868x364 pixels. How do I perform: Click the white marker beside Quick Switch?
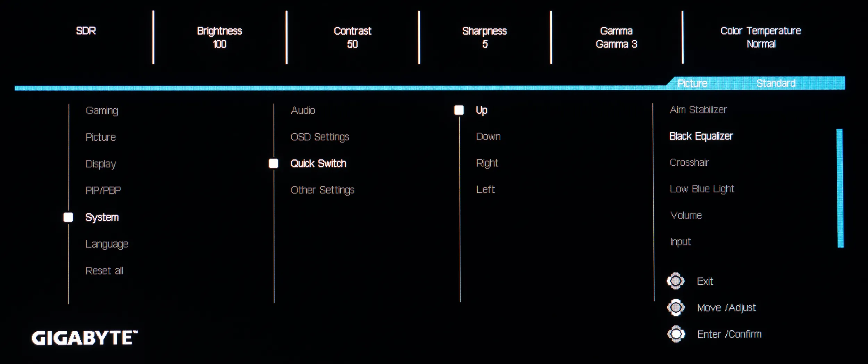tap(274, 164)
